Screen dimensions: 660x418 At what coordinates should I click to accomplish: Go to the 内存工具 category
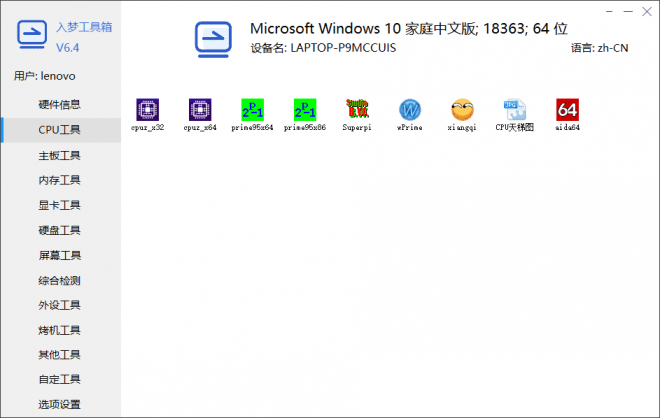click(61, 180)
